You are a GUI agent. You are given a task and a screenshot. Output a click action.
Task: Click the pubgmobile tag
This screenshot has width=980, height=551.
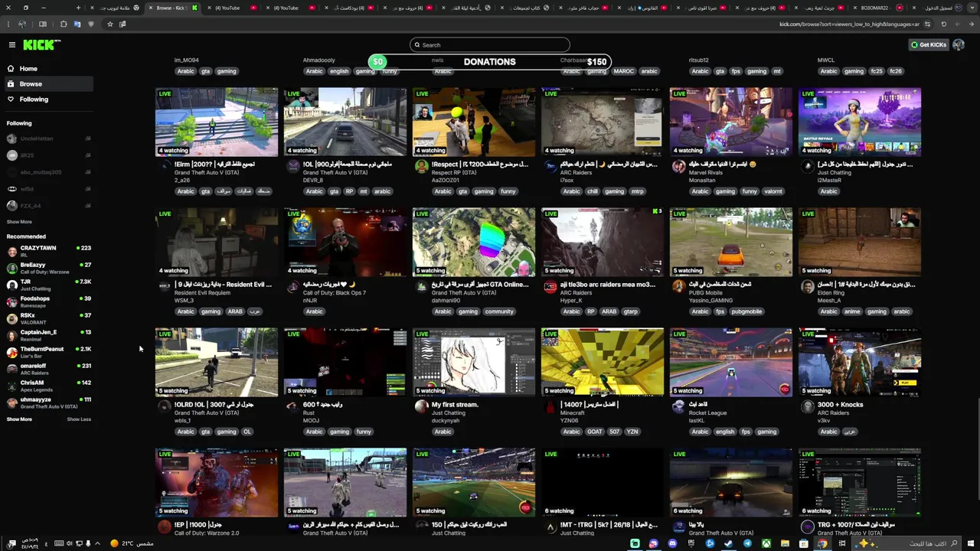[746, 311]
